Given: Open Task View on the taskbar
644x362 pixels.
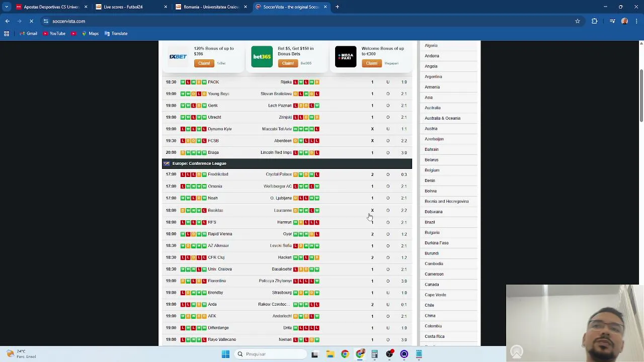Looking at the screenshot, I should 314,354.
